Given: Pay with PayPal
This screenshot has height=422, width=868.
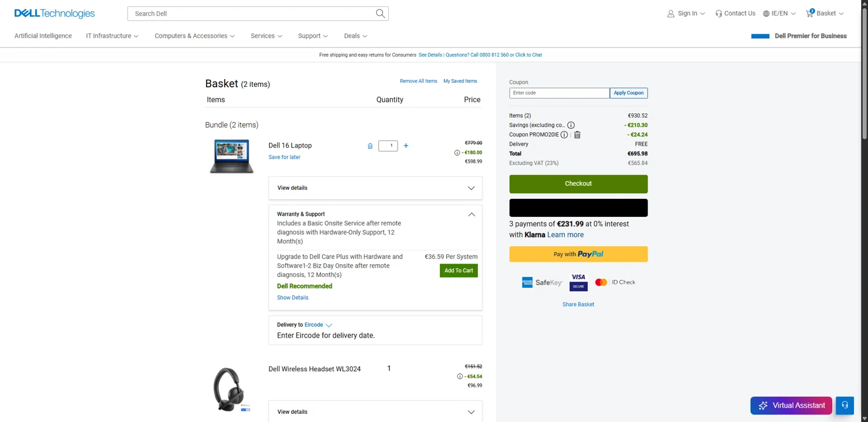Looking at the screenshot, I should (x=578, y=254).
